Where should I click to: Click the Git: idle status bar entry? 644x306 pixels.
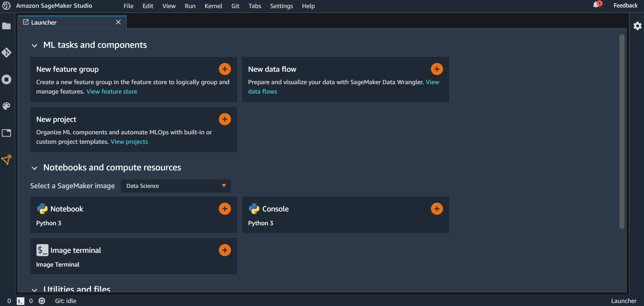[66, 301]
